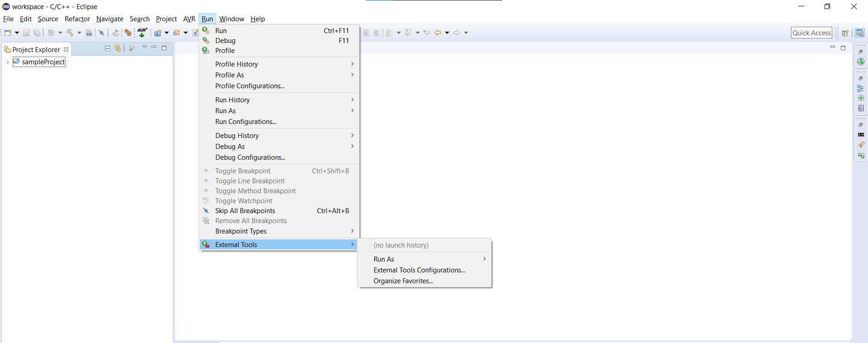This screenshot has width=868, height=343.
Task: Toggle Block Selection Mode toolbar button
Action: click(x=366, y=33)
